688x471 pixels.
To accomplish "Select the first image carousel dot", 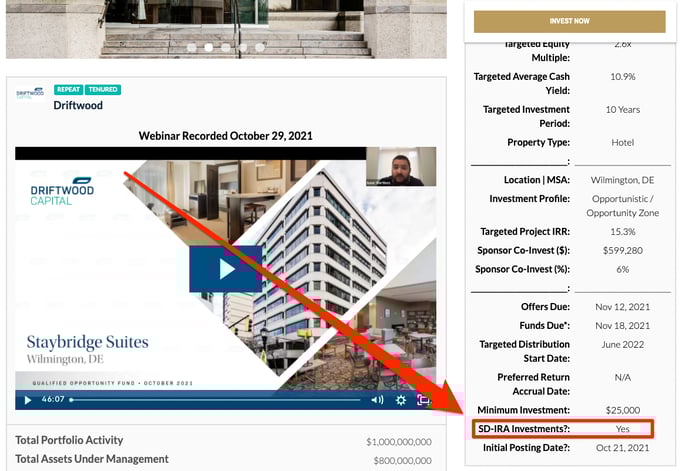I will click(x=192, y=47).
